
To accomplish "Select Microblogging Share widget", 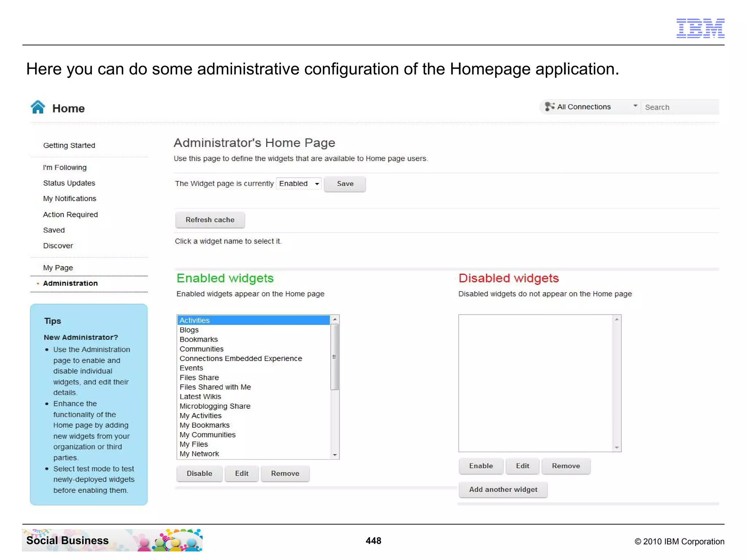I will coord(253,406).
